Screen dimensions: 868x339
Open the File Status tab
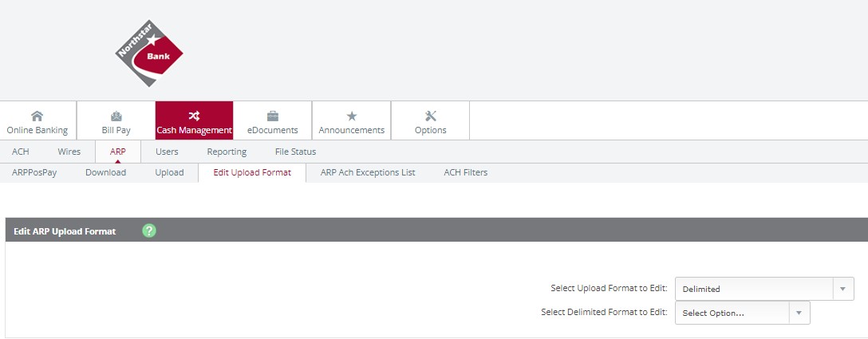pyautogui.click(x=296, y=152)
